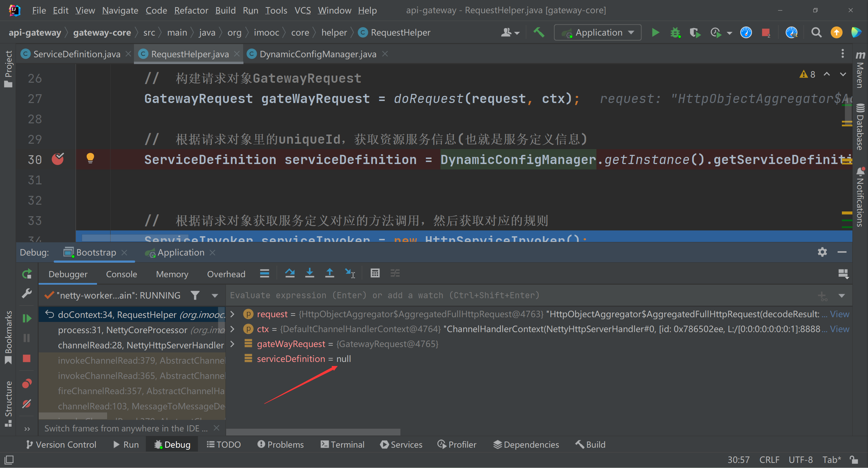The image size is (868, 468).
Task: Open debug panel layout settings icon
Action: point(843,274)
